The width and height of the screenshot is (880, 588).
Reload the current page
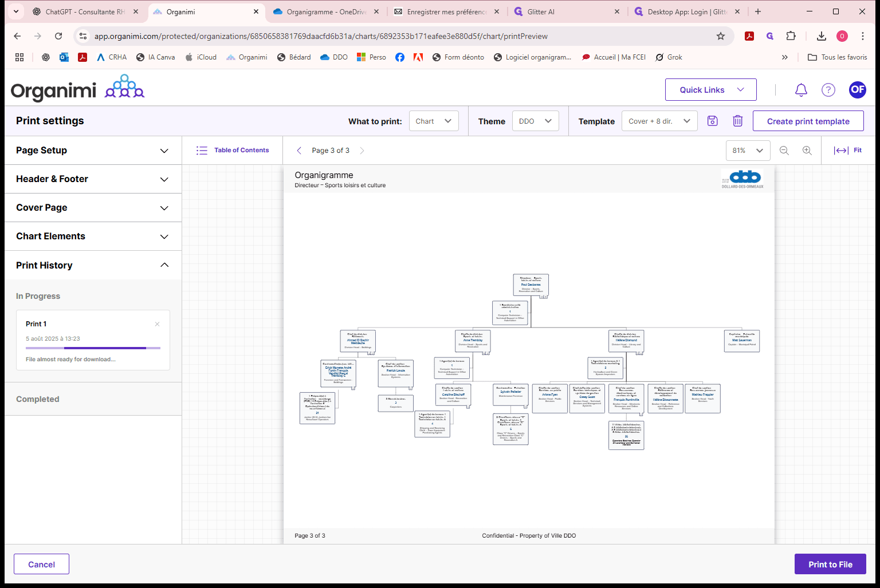(58, 36)
